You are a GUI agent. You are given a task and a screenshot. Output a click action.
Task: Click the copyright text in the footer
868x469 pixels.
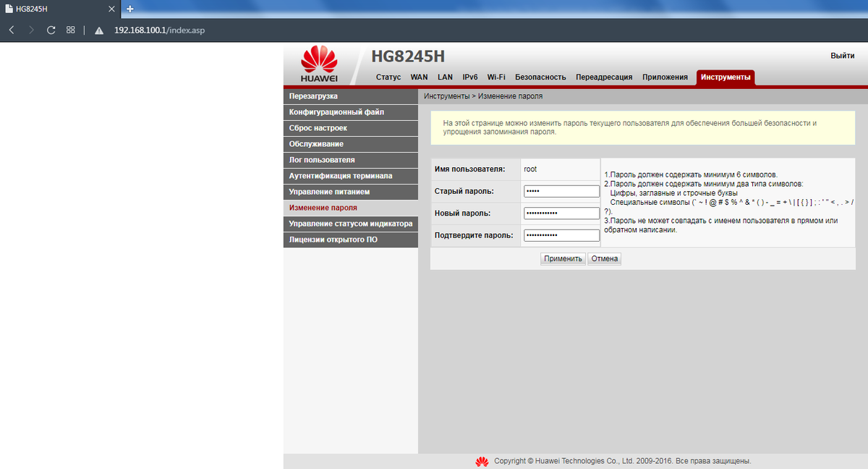coord(622,461)
